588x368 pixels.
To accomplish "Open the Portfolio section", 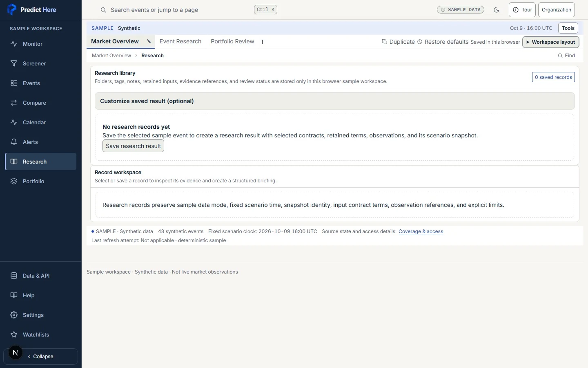I will (41, 181).
